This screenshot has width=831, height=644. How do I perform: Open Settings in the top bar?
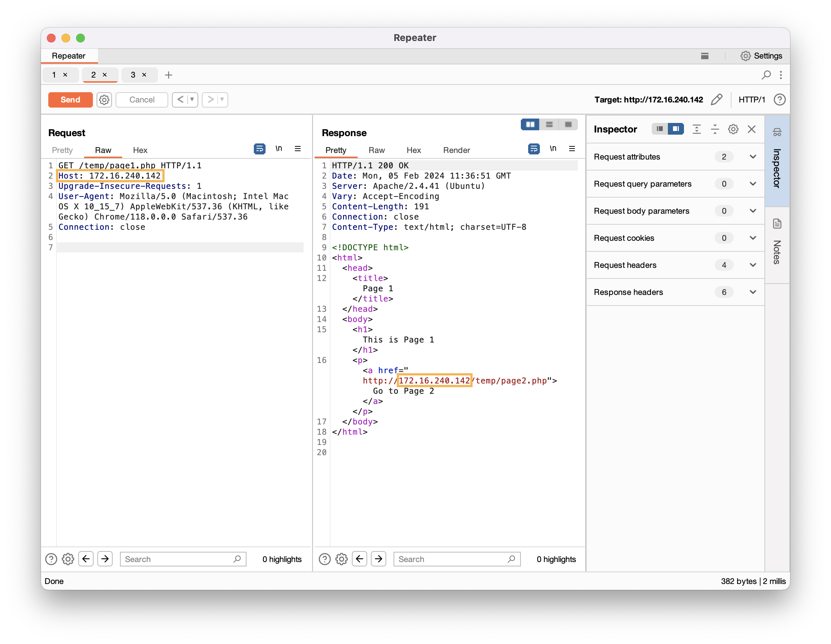[761, 56]
